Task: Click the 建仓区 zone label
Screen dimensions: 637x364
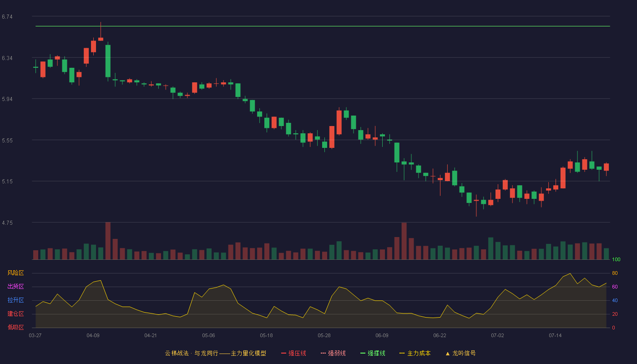Action: click(x=16, y=314)
